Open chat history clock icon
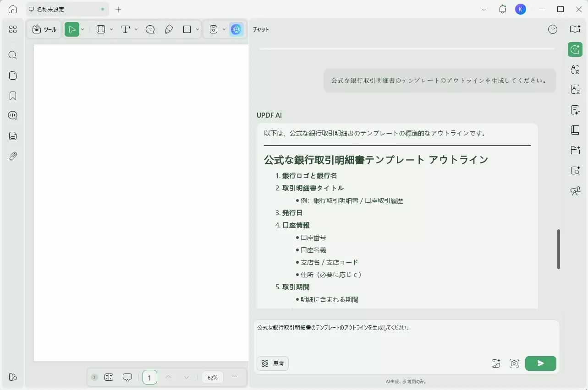Image resolution: width=588 pixels, height=390 pixels. coord(552,29)
